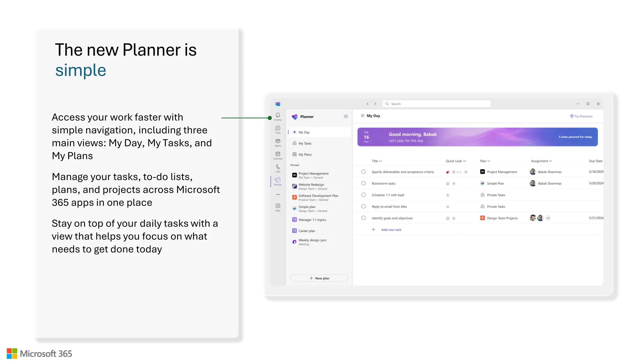
Task: Click the Project Management plan icon in Pinned
Action: (x=294, y=175)
